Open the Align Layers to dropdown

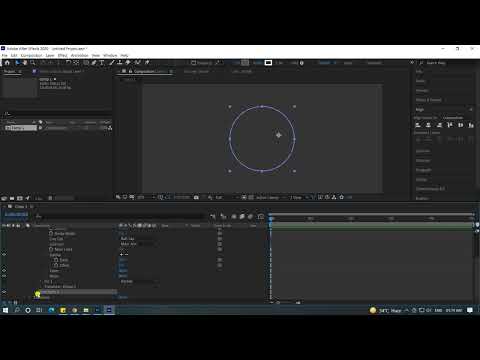[x=457, y=118]
